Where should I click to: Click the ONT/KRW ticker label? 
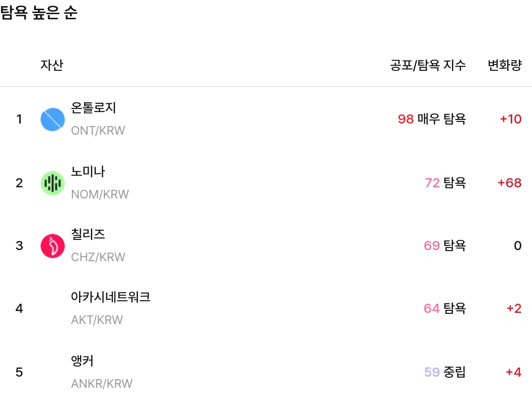pyautogui.click(x=98, y=131)
